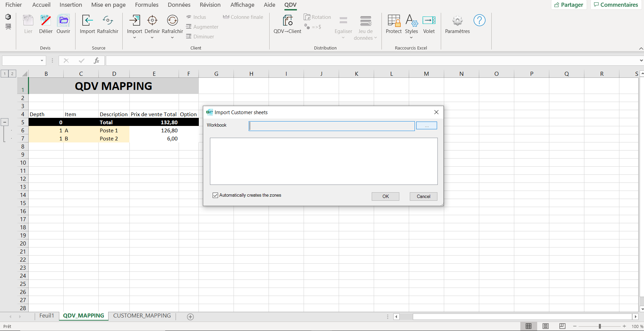The image size is (644, 331).
Task: Open the Formules ribbon tab
Action: (x=147, y=5)
